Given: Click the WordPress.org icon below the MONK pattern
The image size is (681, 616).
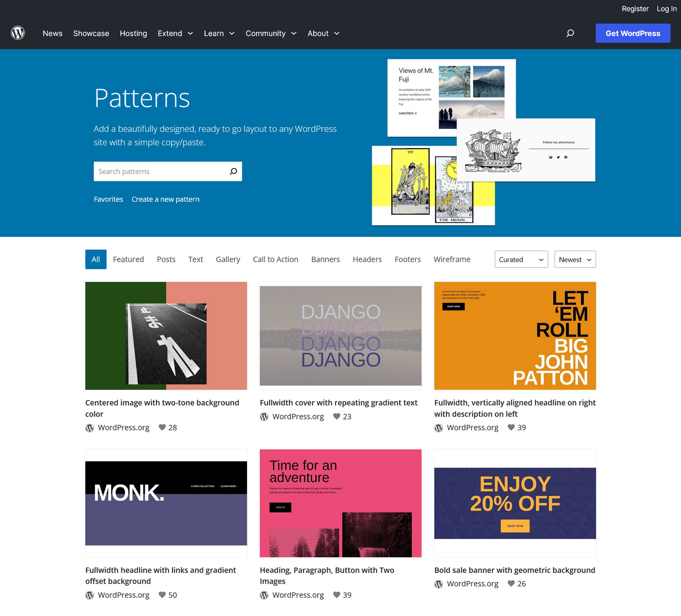Looking at the screenshot, I should click(89, 595).
